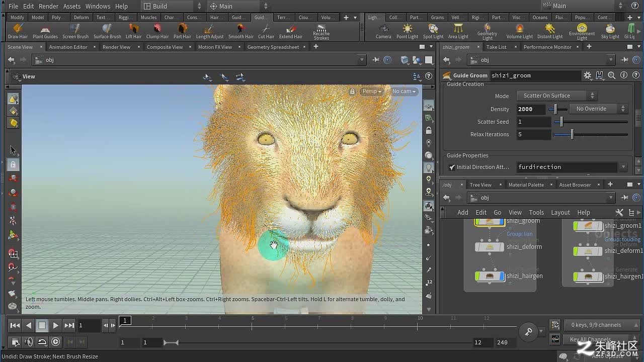Open the Build desktop dropdown

click(172, 6)
